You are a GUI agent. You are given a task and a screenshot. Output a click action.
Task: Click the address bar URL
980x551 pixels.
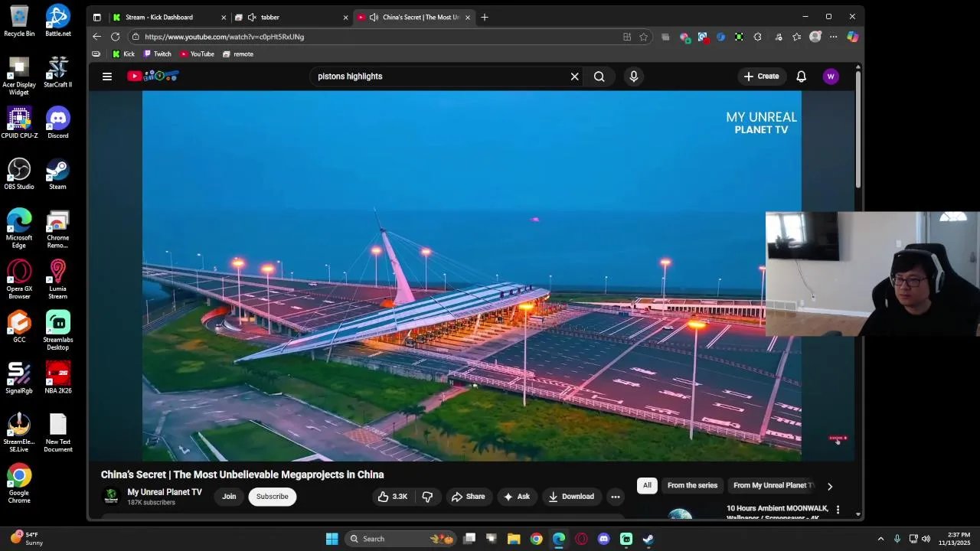pyautogui.click(x=224, y=37)
